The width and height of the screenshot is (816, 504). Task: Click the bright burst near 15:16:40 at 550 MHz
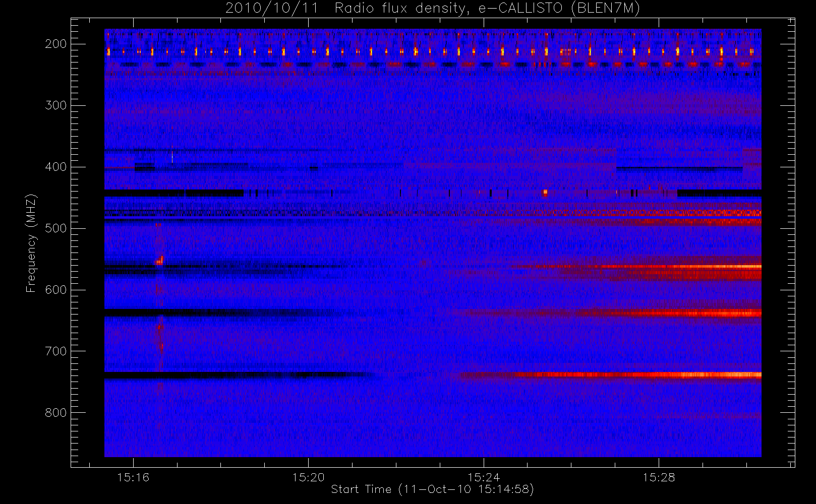[x=160, y=261]
